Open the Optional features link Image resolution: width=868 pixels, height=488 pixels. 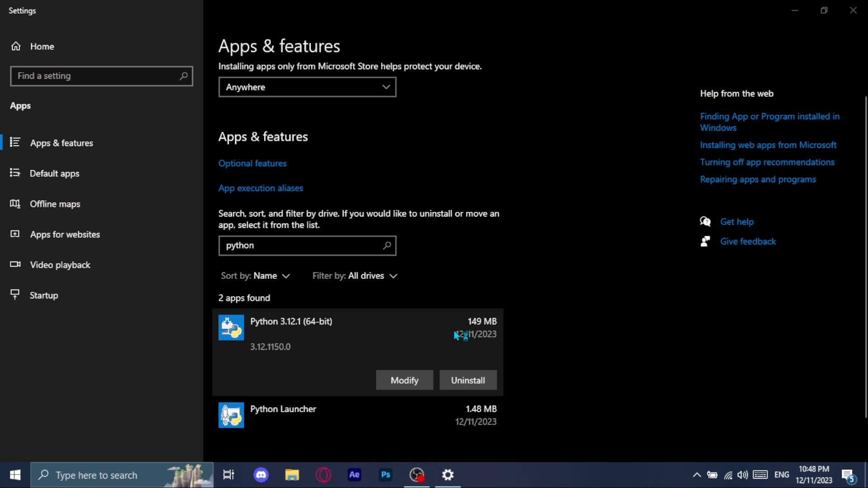tap(252, 164)
